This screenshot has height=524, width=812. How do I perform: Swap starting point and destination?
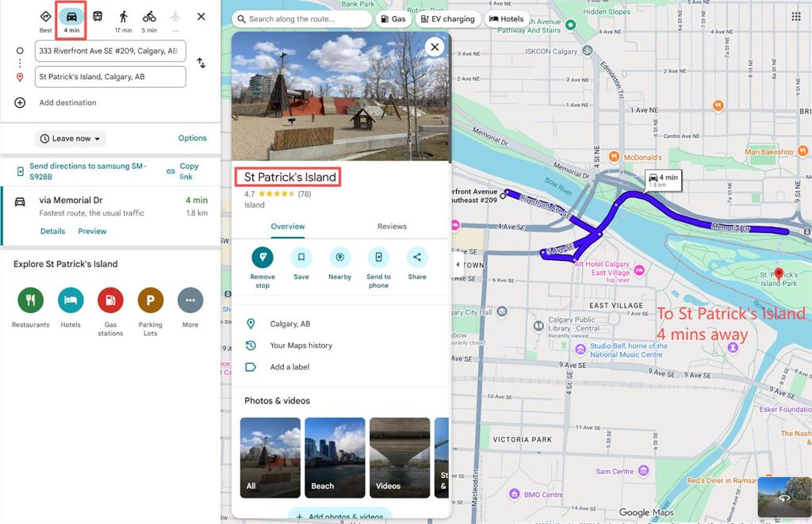coord(201,63)
